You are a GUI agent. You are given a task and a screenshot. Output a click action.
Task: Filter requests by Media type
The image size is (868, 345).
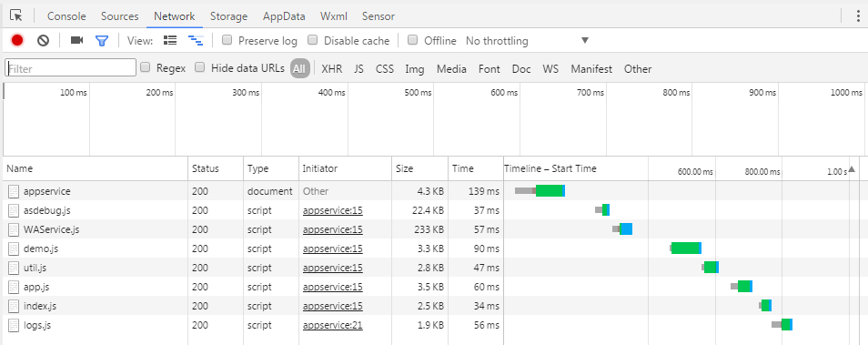(x=451, y=69)
